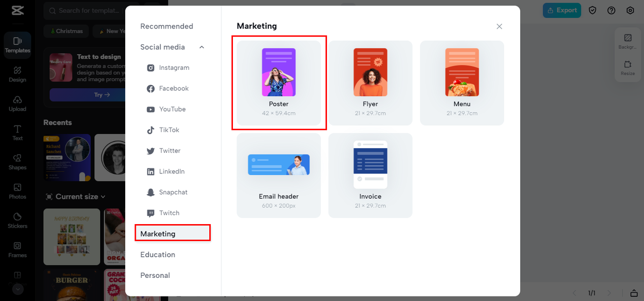Choose the Email header size card
The image size is (644, 301).
[279, 175]
